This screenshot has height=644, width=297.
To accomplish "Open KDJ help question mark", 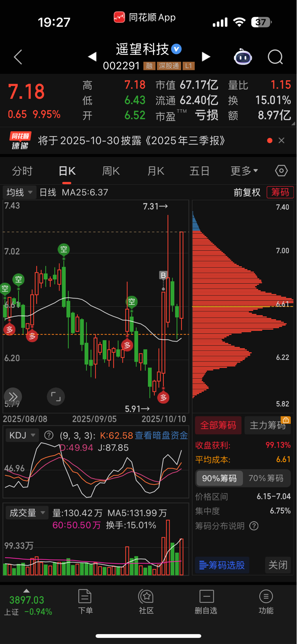I will pyautogui.click(x=49, y=435).
